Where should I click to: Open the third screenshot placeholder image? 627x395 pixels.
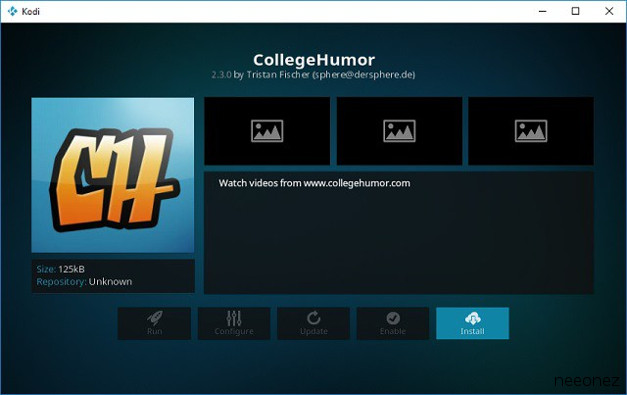(x=531, y=131)
